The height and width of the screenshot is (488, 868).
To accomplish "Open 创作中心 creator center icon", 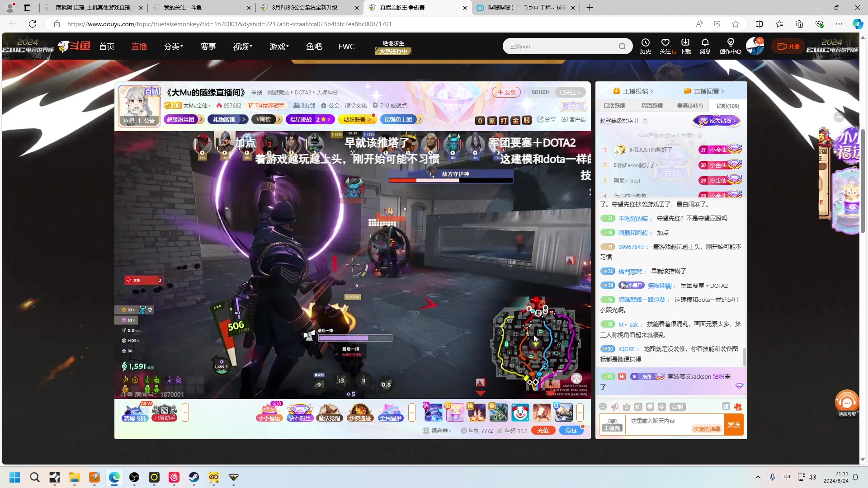I will [x=731, y=46].
